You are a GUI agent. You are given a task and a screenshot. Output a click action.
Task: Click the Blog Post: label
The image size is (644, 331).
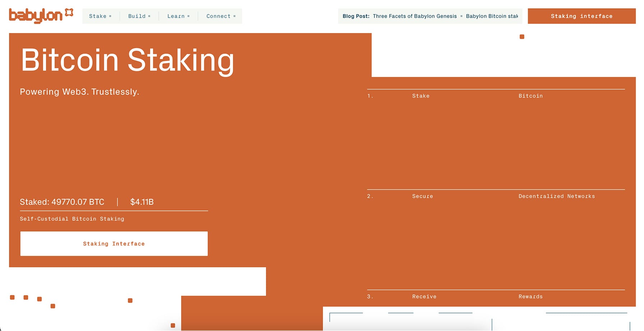pos(356,16)
